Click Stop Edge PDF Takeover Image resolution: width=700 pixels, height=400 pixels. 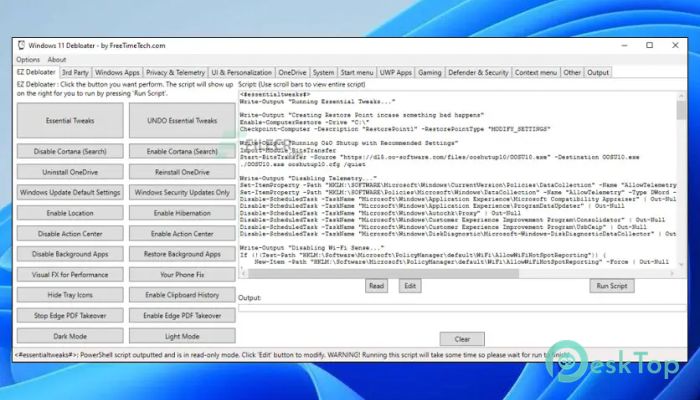70,316
